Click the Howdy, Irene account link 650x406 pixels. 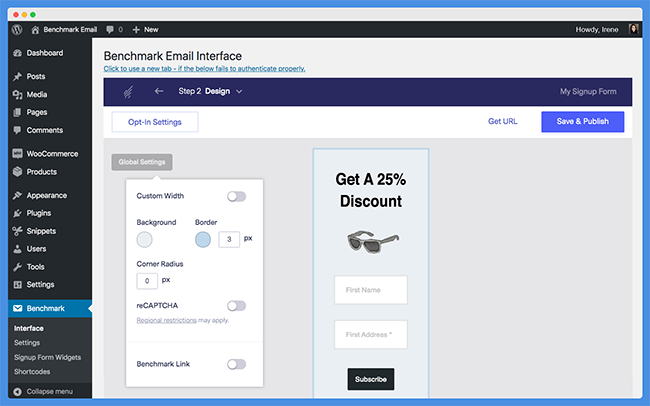pyautogui.click(x=597, y=29)
